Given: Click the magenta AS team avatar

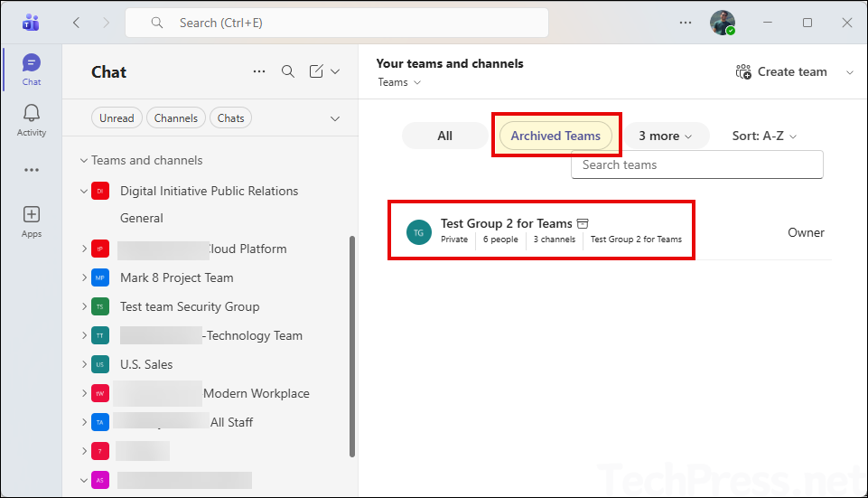Looking at the screenshot, I should point(100,480).
